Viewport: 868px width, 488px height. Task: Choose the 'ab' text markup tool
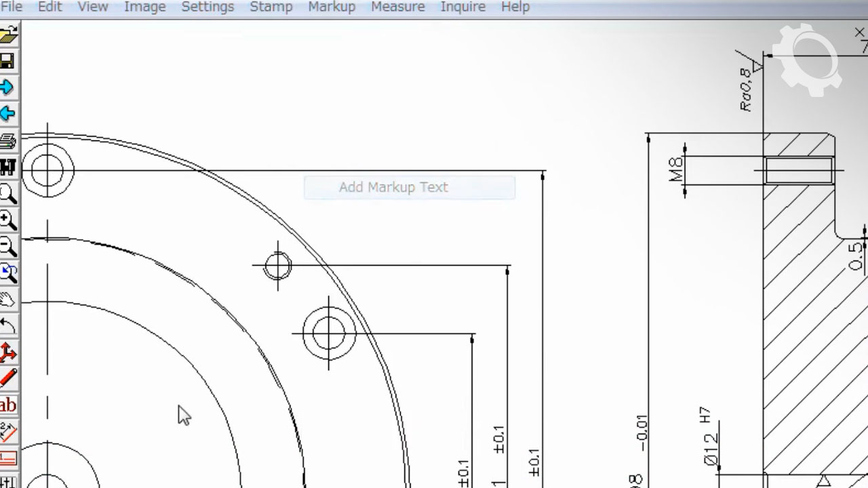click(x=7, y=405)
